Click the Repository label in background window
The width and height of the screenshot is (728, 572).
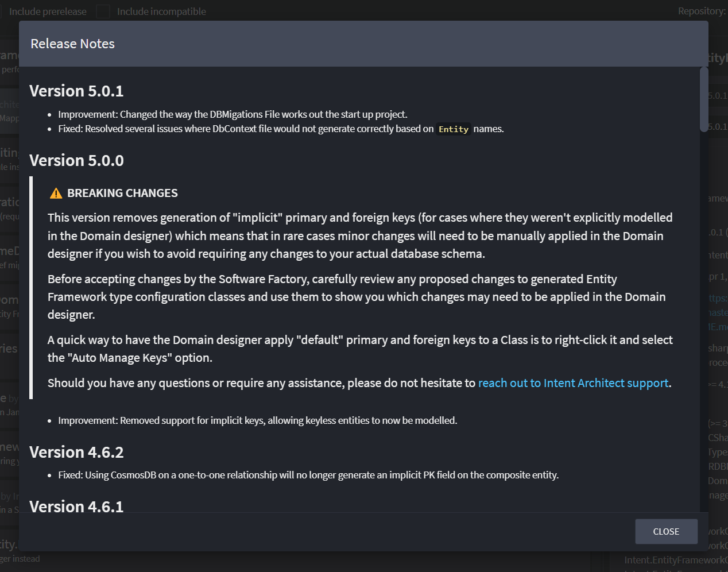click(702, 11)
